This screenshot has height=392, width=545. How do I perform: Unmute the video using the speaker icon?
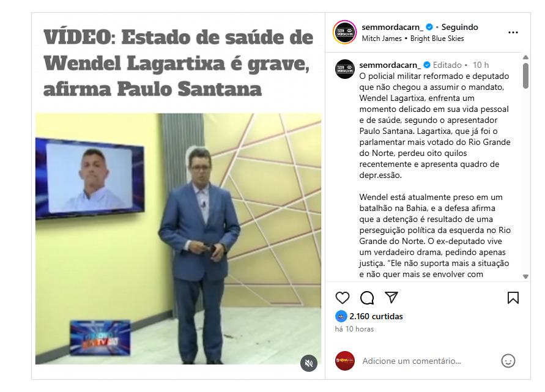click(309, 363)
